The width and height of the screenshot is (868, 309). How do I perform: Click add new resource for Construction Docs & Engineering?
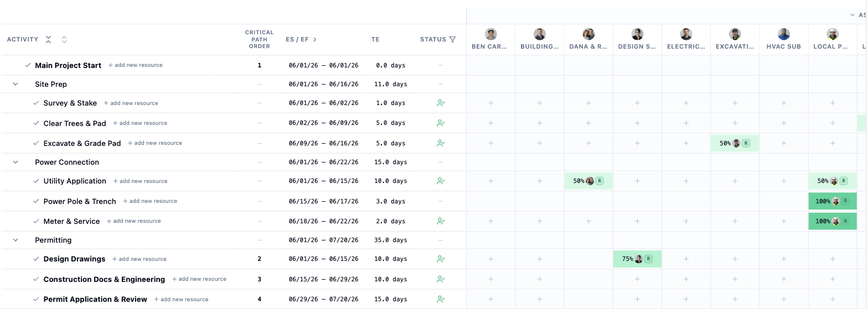pyautogui.click(x=199, y=279)
